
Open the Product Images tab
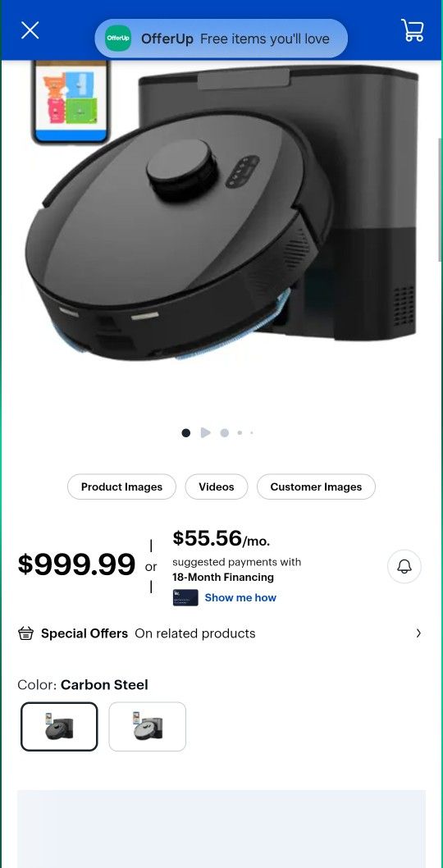[x=121, y=487]
